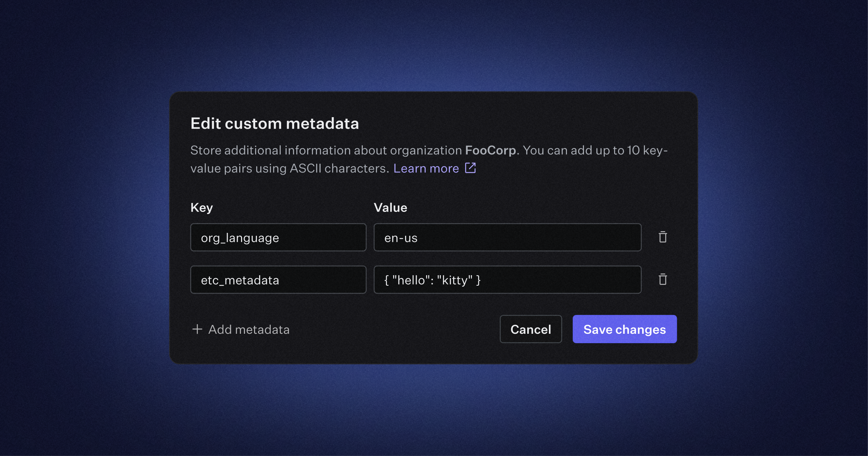Click the trash icon next to org_language row
Viewport: 868px width, 456px height.
pyautogui.click(x=663, y=238)
